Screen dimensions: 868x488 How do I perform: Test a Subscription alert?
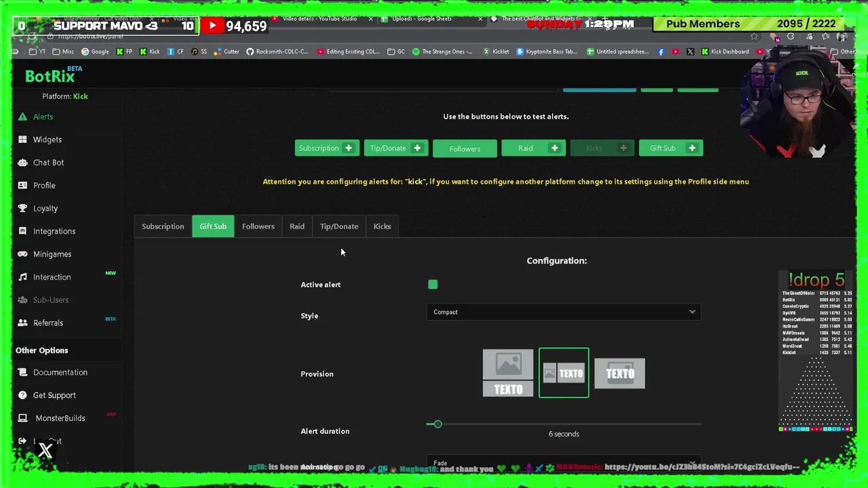coord(326,148)
